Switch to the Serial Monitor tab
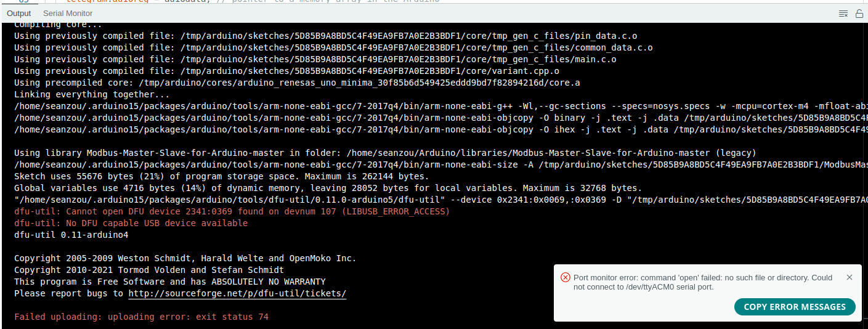Screen dimensions: 868x329 68,13
